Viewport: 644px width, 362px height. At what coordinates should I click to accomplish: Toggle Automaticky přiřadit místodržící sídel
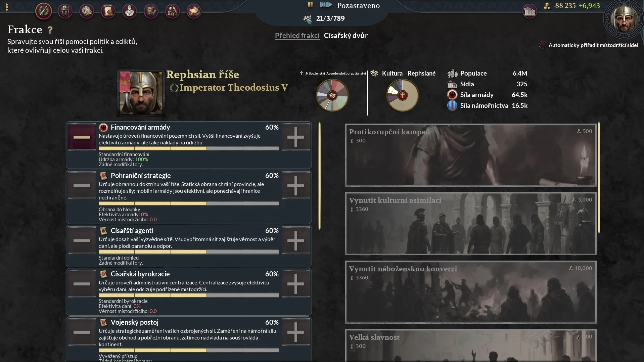click(x=542, y=45)
